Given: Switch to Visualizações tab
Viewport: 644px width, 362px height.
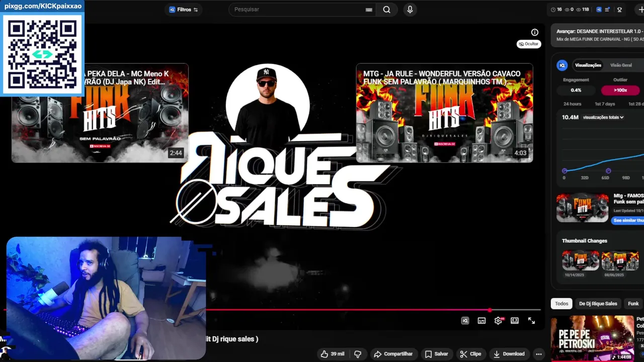Looking at the screenshot, I should tap(588, 65).
